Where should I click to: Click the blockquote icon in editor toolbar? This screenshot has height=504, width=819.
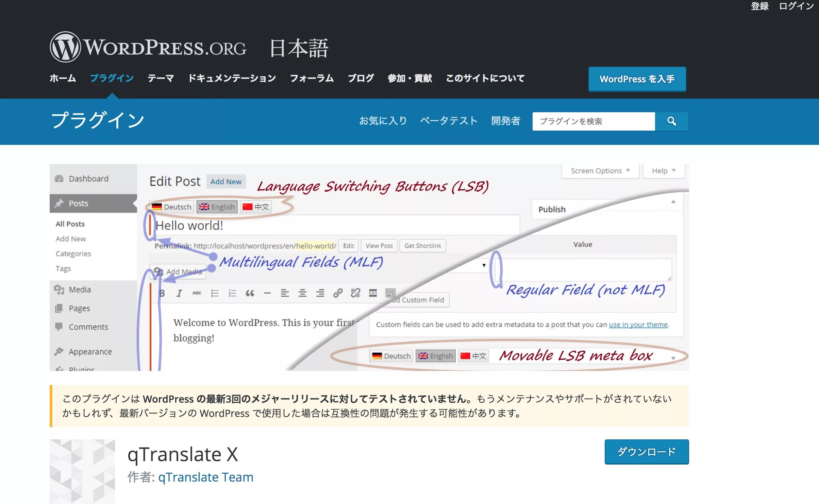[x=250, y=293]
